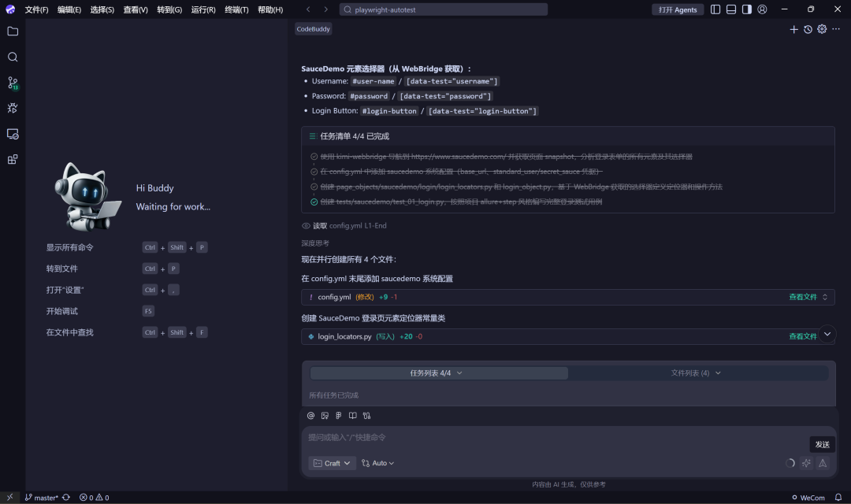Attach an image using the picture icon
Viewport: 851px width, 504px height.
point(325,416)
